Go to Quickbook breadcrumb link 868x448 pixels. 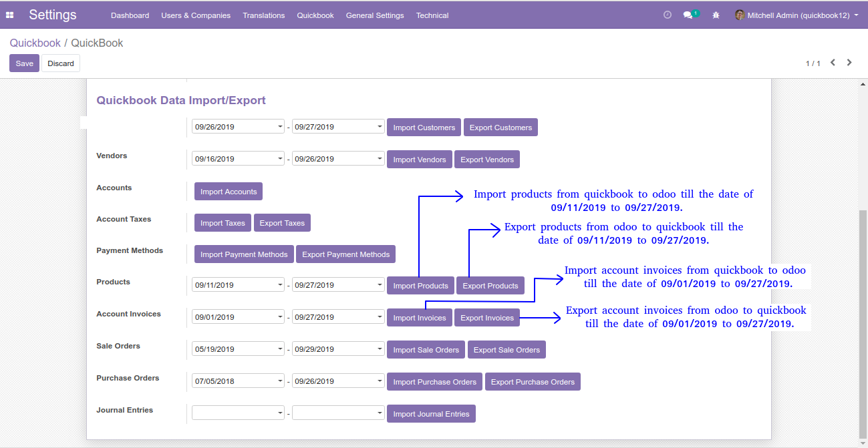[x=35, y=43]
